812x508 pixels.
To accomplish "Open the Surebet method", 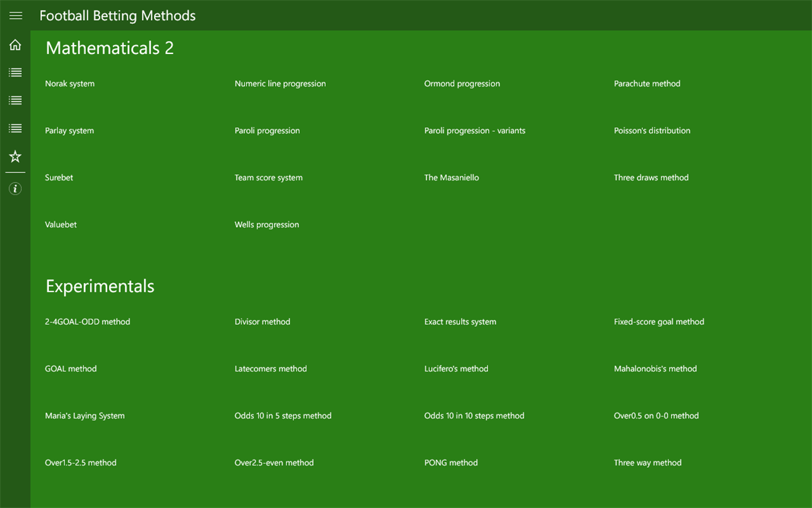I will pos(59,177).
